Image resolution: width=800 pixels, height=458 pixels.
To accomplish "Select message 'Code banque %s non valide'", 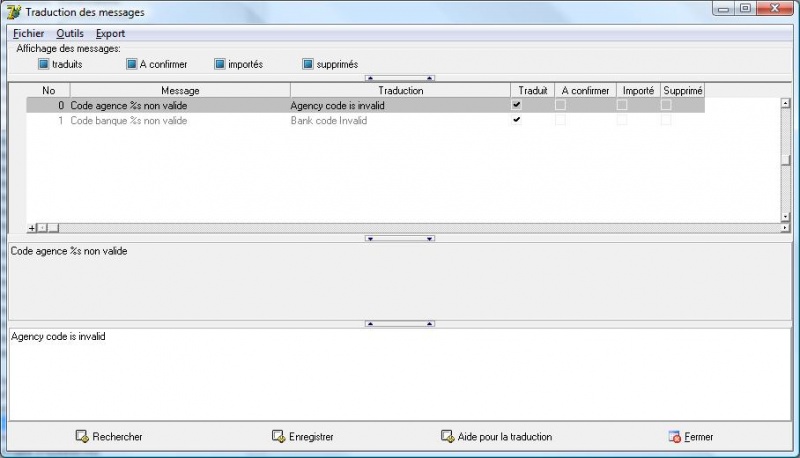I will coord(129,121).
